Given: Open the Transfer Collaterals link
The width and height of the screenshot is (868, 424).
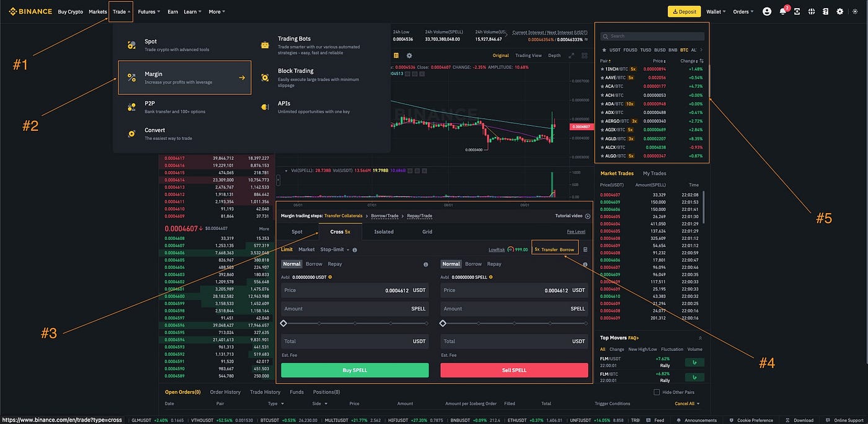Looking at the screenshot, I should [343, 216].
